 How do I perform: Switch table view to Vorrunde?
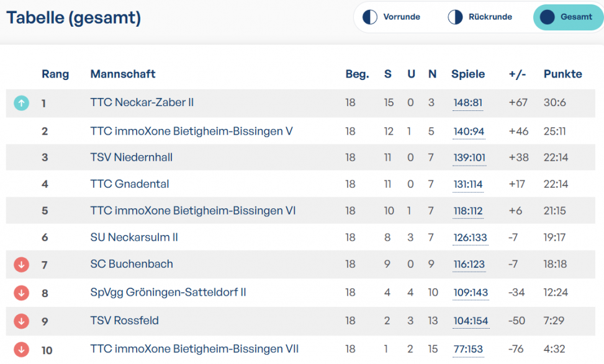coord(391,17)
